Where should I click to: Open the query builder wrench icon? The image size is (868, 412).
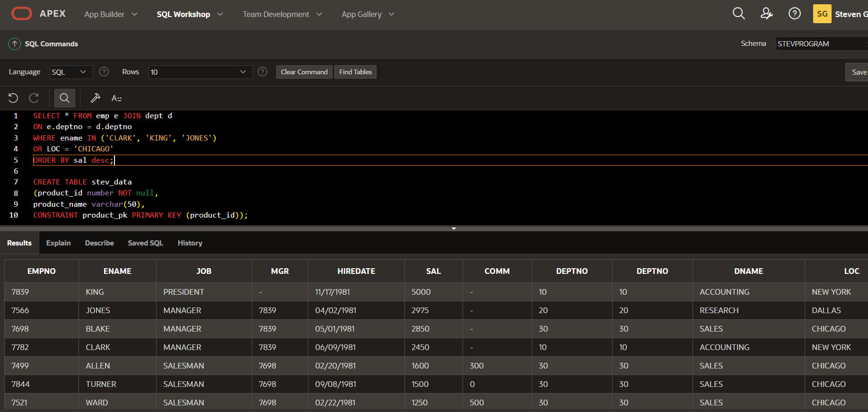95,98
